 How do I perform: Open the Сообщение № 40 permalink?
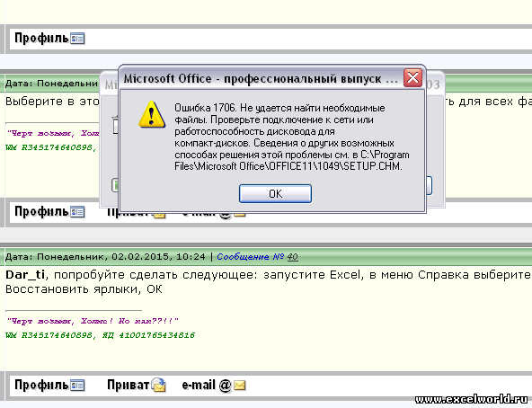[258, 257]
